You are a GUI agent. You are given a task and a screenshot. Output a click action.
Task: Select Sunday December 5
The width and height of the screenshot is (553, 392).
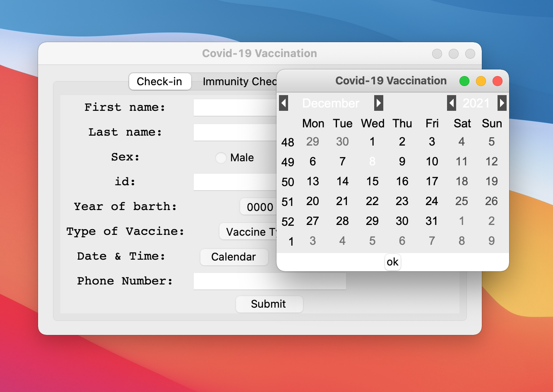(x=492, y=142)
